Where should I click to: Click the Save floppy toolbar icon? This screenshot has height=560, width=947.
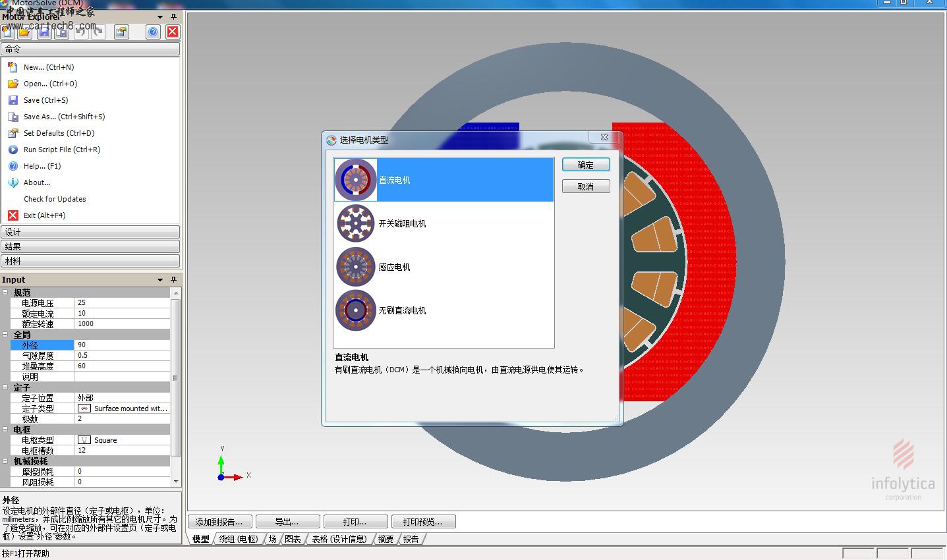pos(44,31)
